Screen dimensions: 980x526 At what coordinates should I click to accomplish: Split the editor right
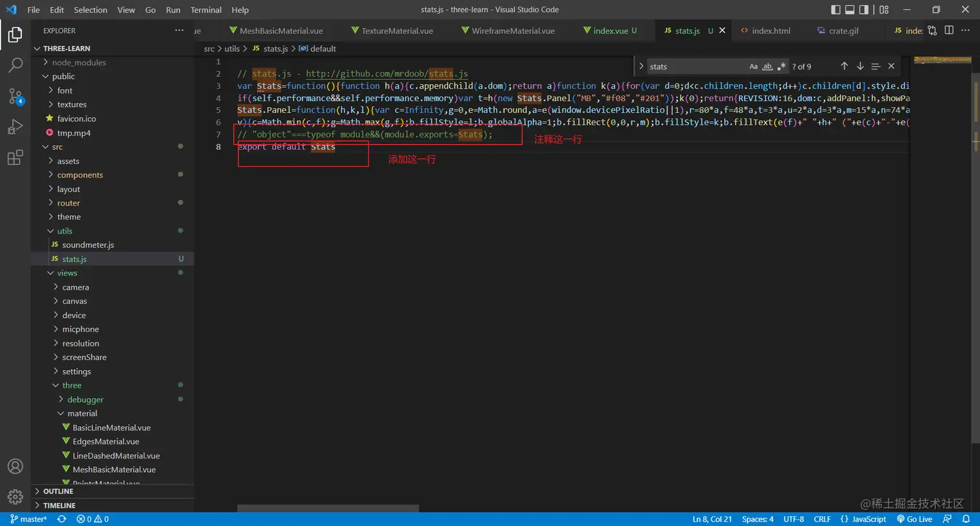point(949,30)
